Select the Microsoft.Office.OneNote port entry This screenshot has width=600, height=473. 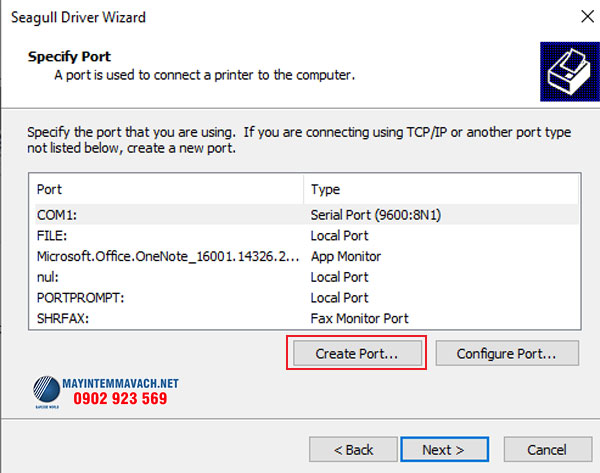coord(167,256)
